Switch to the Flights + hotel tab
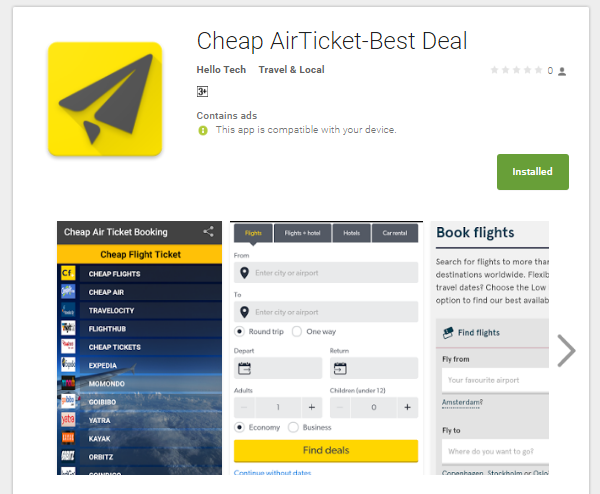 point(302,233)
